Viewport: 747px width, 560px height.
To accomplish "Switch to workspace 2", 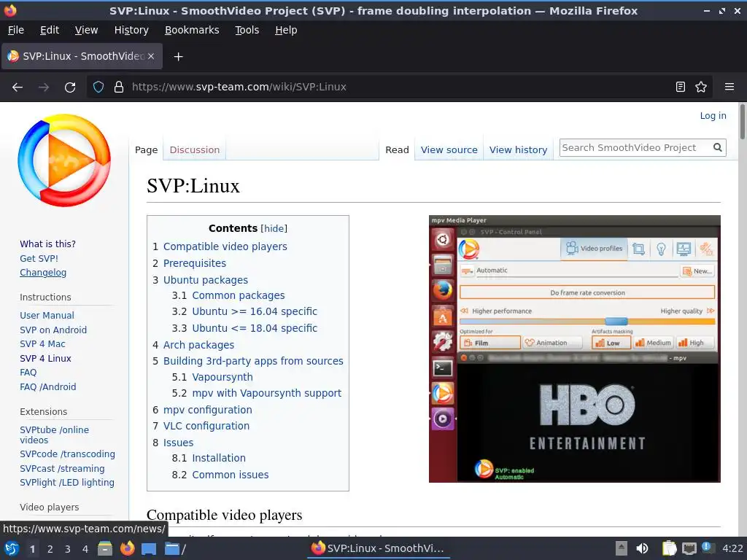I will click(50, 549).
